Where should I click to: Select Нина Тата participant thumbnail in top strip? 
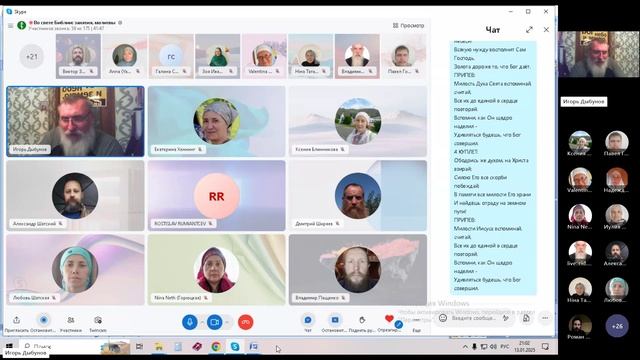click(311, 56)
